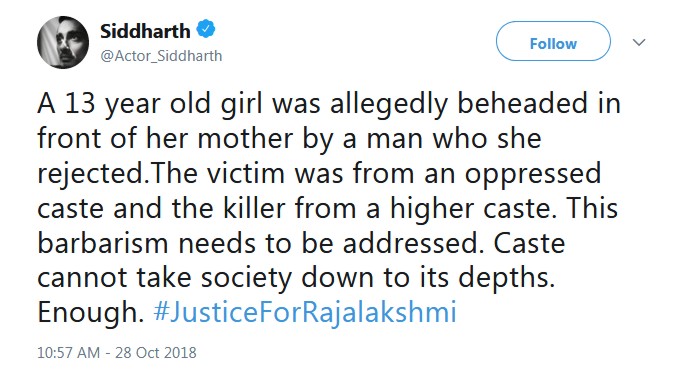The image size is (673, 372).
Task: Click the line 'barbarism needs to be addressed'
Action: 301,244
